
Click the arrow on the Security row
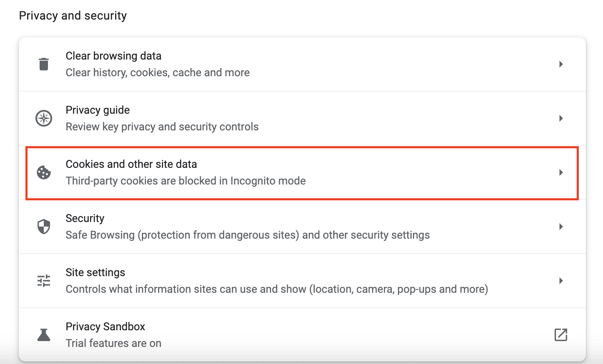tap(561, 227)
